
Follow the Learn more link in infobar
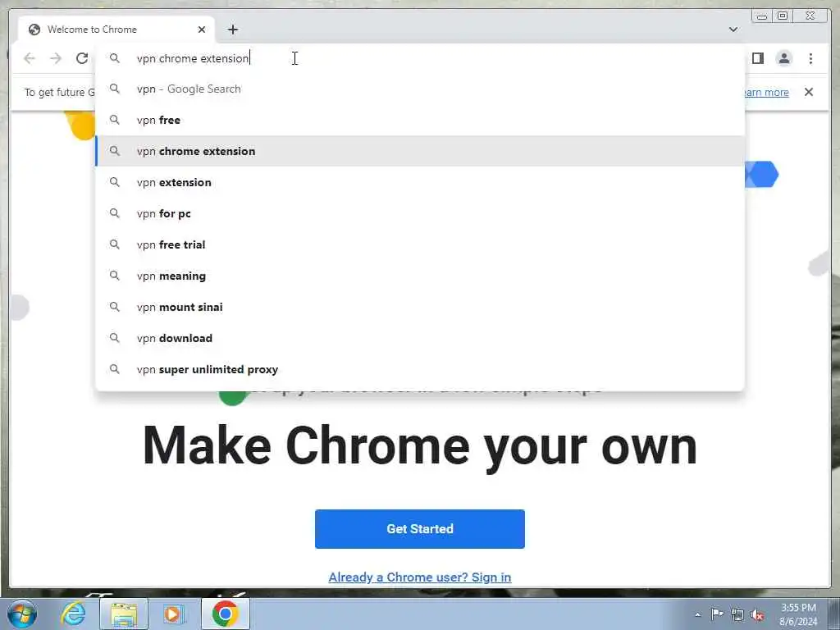pyautogui.click(x=767, y=92)
